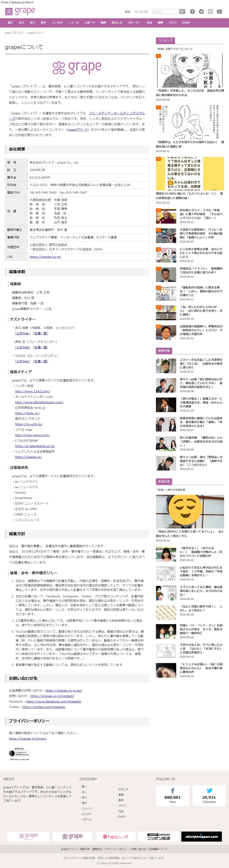Click the heaaart footer banner

coord(116,836)
